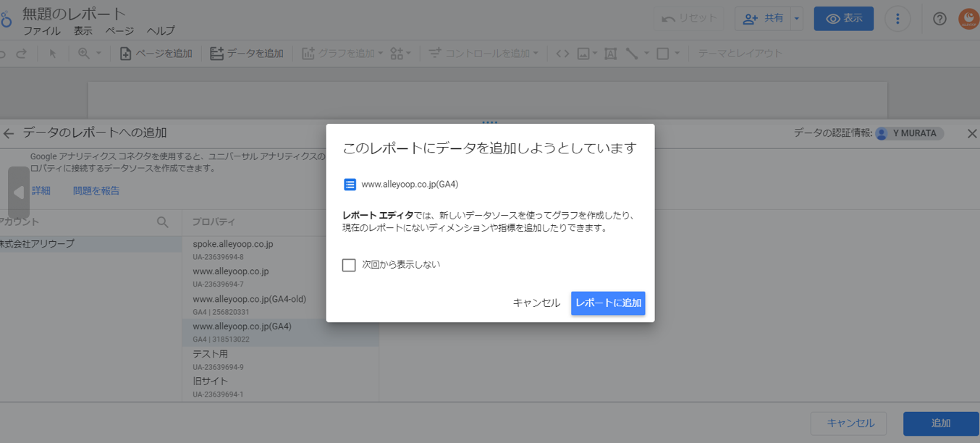Open the 詳細 link
Screen dimensions: 980x443
click(x=41, y=191)
